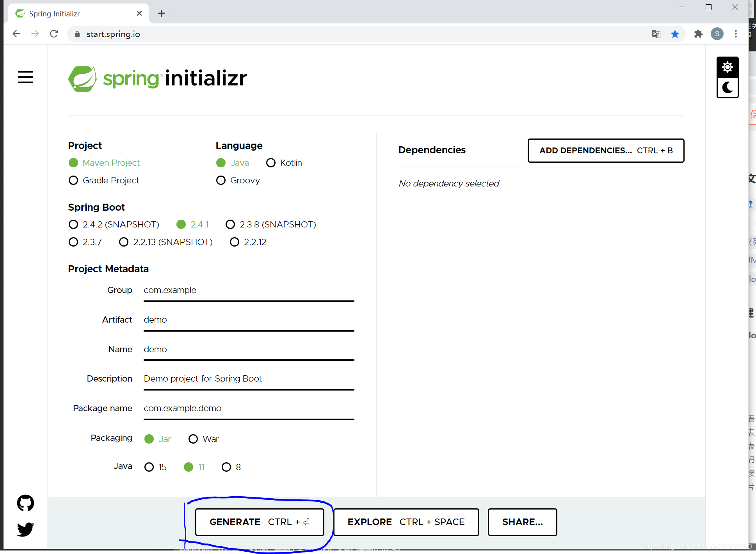Click the Add Dependencies button
Image resolution: width=756 pixels, height=554 pixels.
point(606,151)
